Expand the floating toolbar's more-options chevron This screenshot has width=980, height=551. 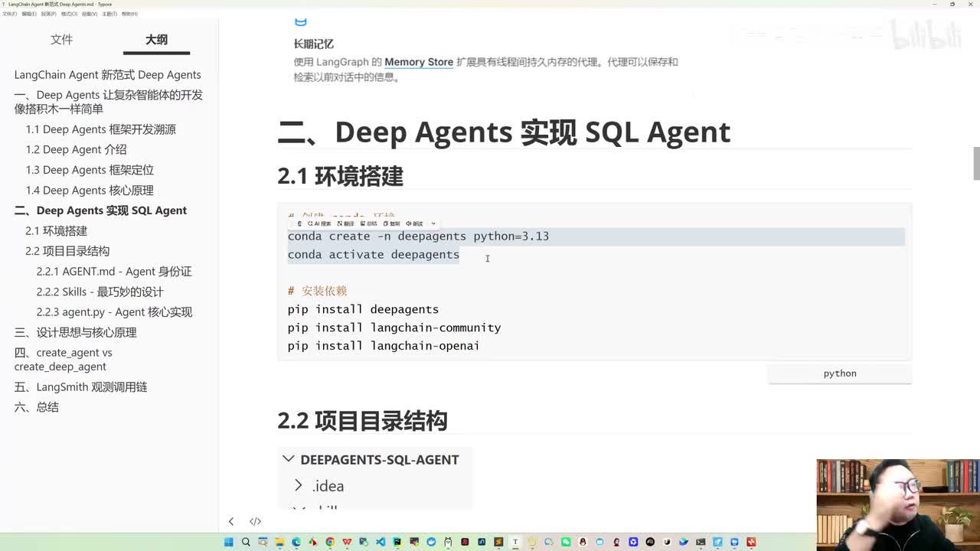(433, 223)
